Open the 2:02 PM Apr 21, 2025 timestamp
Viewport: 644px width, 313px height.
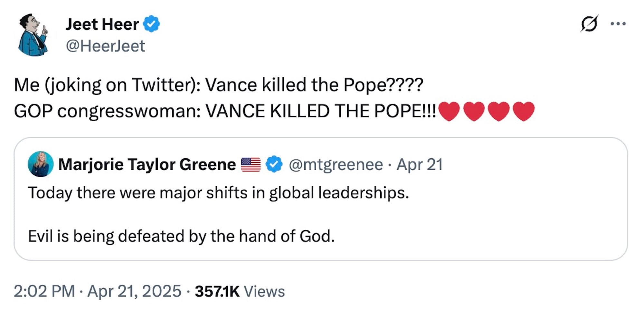coord(97,291)
